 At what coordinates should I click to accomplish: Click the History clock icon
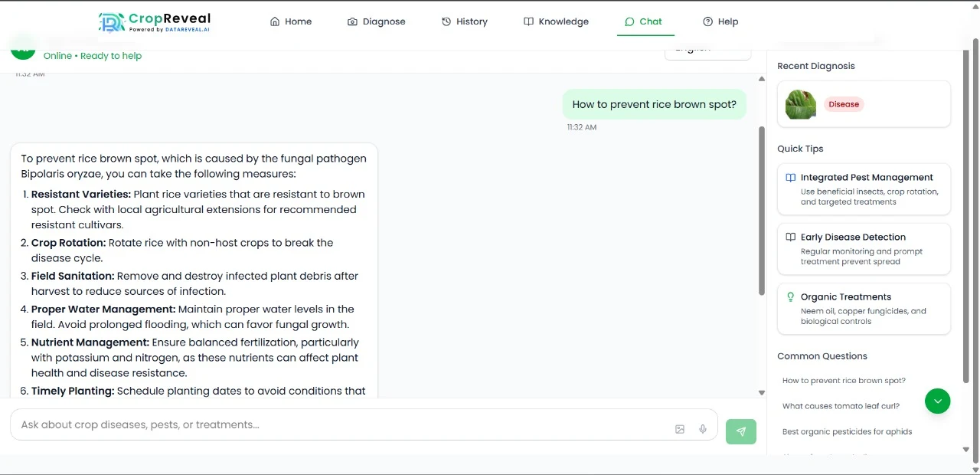[x=445, y=21]
